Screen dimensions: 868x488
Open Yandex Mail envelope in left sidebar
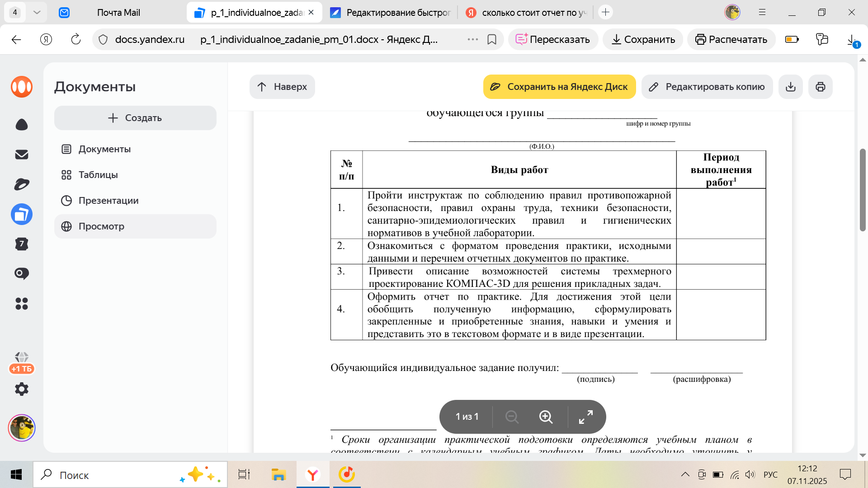point(22,155)
